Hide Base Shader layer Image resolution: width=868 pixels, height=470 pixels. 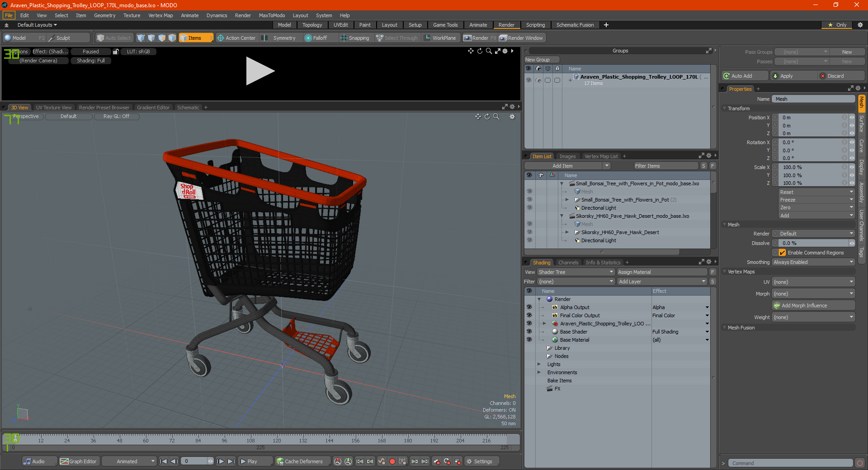point(529,332)
